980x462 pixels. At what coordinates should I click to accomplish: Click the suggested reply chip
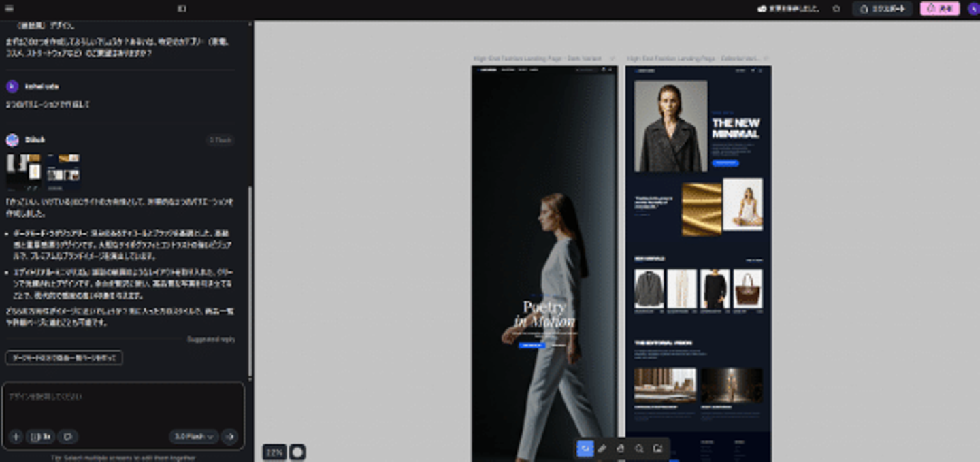click(x=64, y=357)
